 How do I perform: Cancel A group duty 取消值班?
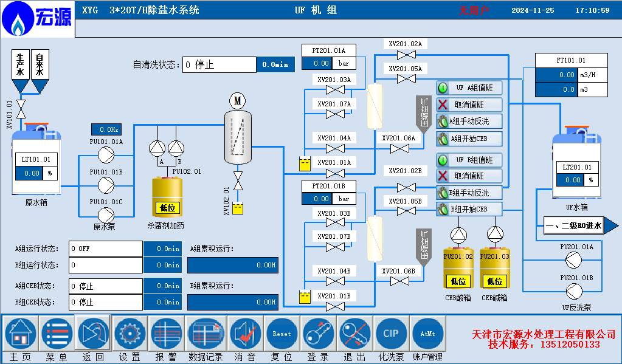click(x=469, y=105)
